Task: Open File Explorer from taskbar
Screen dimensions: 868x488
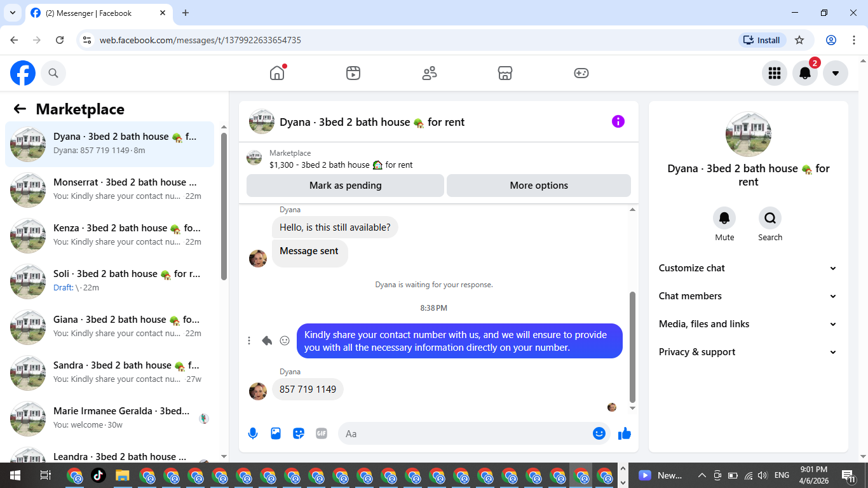Action: (x=122, y=475)
